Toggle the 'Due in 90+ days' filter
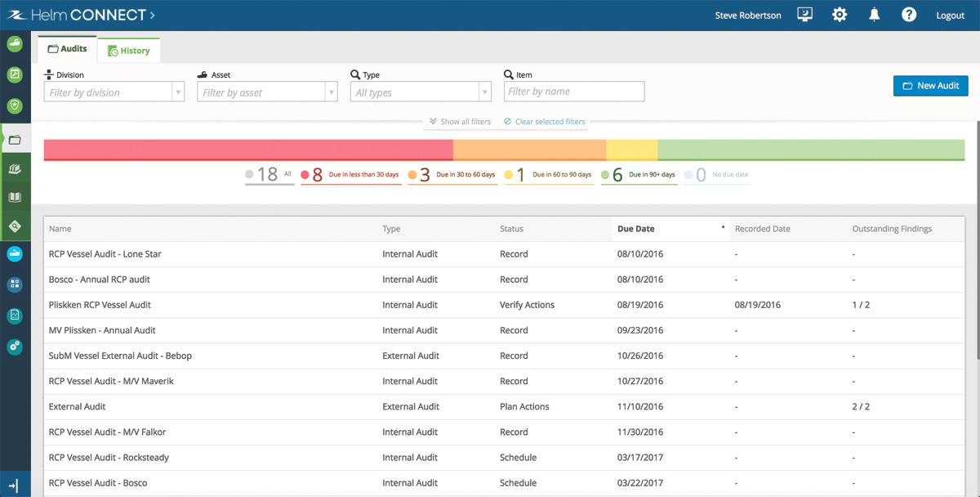Screen dimensions: 980x497 639,175
